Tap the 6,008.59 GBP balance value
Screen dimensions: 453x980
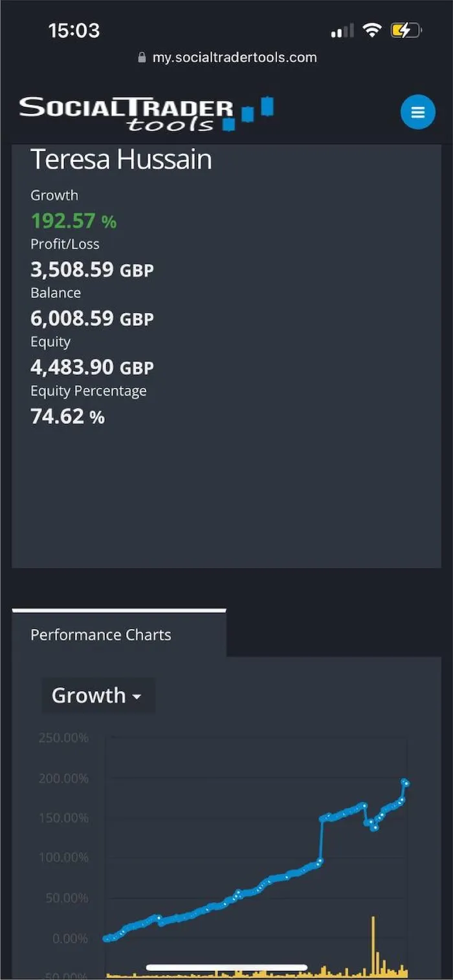(x=92, y=318)
